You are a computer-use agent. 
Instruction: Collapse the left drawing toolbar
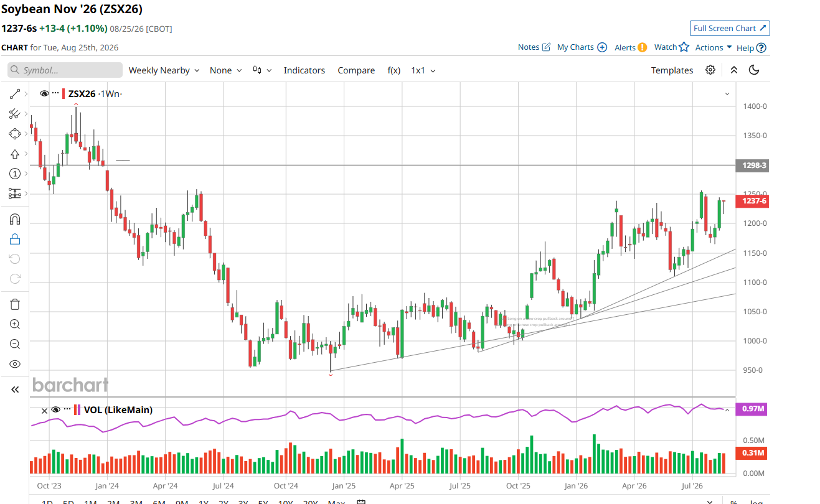(x=15, y=390)
